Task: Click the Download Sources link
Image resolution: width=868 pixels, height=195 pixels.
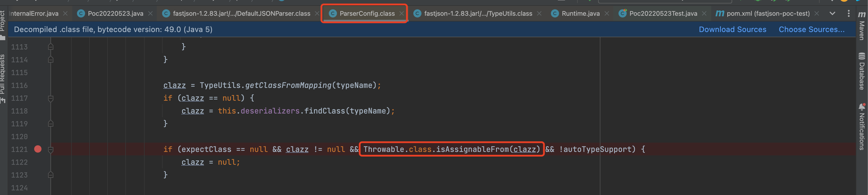Action: (x=732, y=30)
